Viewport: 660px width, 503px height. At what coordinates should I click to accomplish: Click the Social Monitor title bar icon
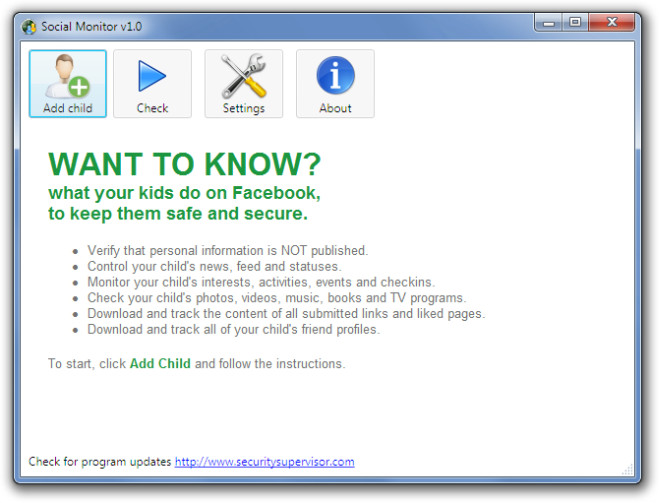(x=29, y=27)
